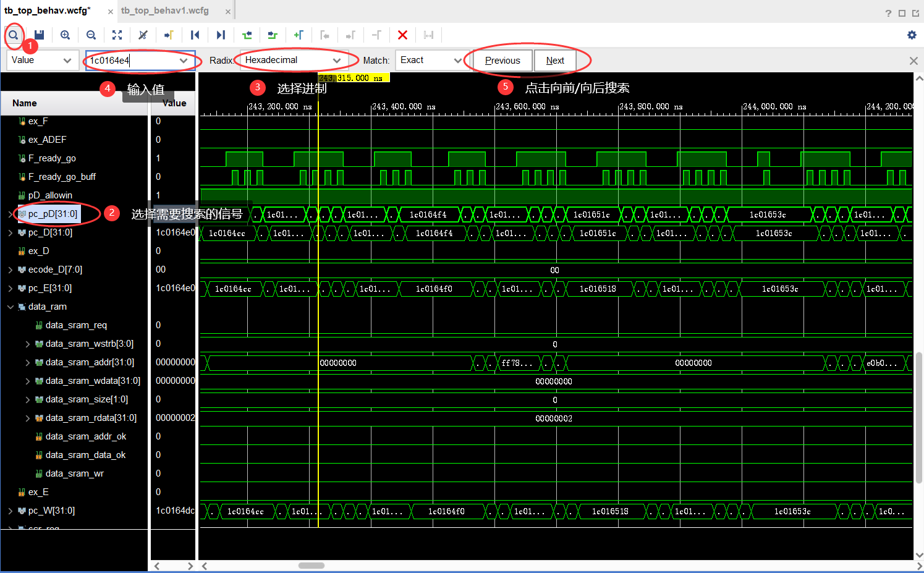Open waveform settings gear

coord(912,35)
